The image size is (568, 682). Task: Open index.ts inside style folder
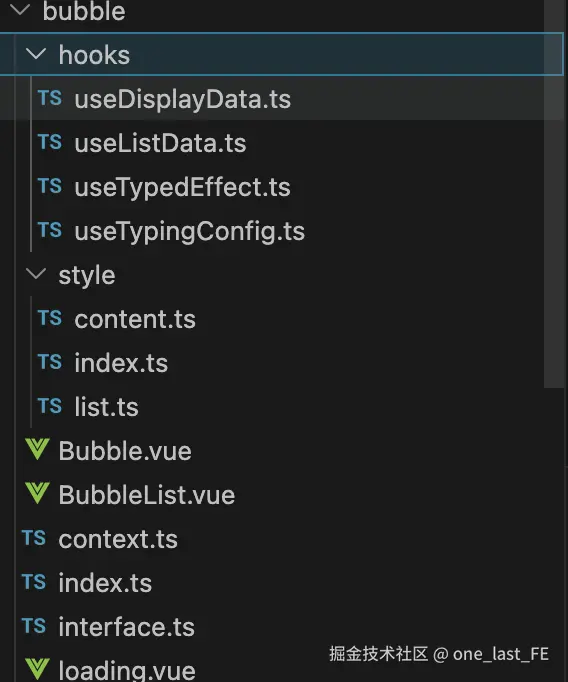[121, 363]
